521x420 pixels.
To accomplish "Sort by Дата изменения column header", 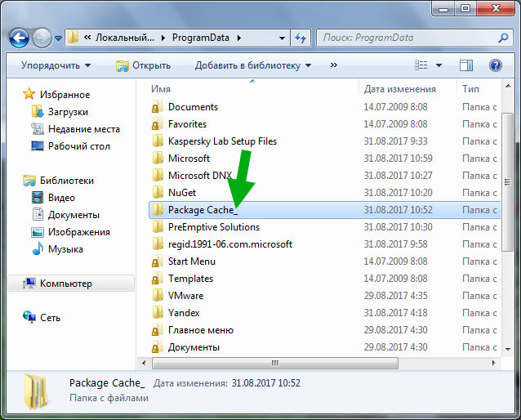I will click(399, 89).
